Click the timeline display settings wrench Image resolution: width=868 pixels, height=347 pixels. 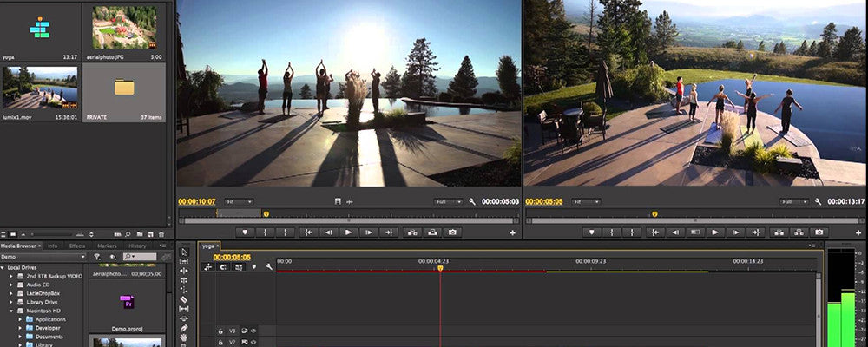pos(269,267)
